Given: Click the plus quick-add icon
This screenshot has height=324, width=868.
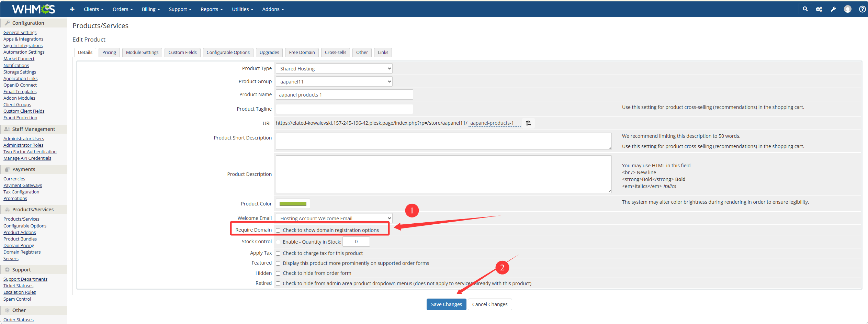Looking at the screenshot, I should (72, 9).
